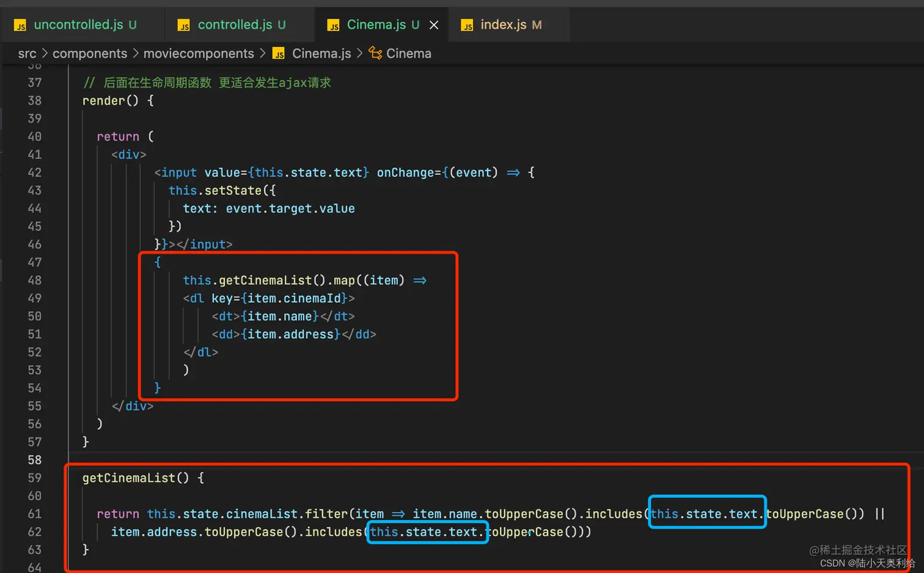Viewport: 924px width, 573px height.
Task: Open the Cinema symbol breadcrumb segment
Action: (409, 54)
